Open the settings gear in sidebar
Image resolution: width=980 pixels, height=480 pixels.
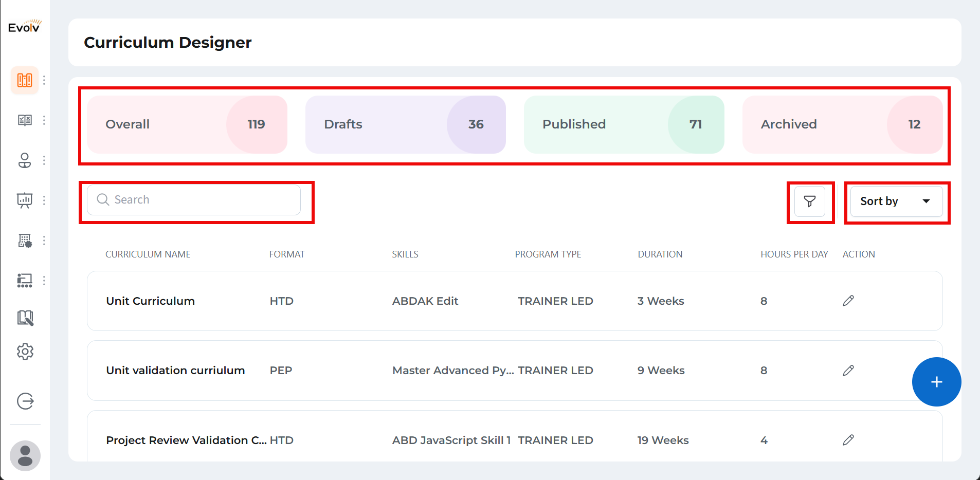[x=25, y=352]
